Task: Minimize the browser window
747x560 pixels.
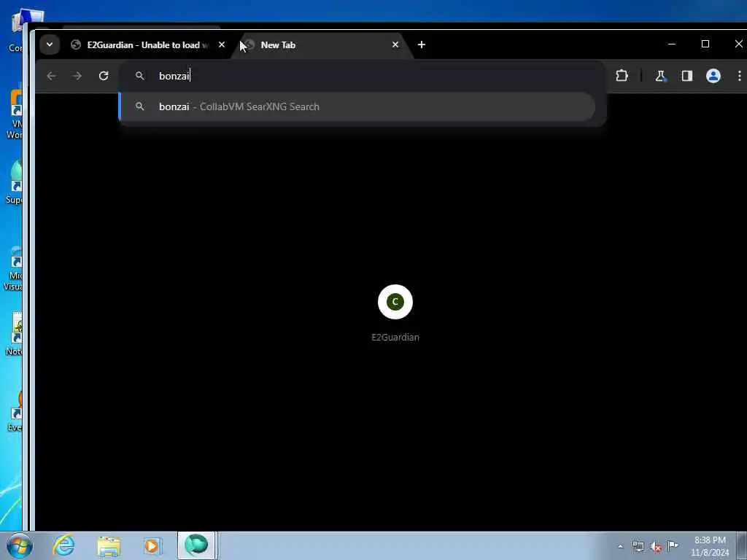Action: click(672, 44)
